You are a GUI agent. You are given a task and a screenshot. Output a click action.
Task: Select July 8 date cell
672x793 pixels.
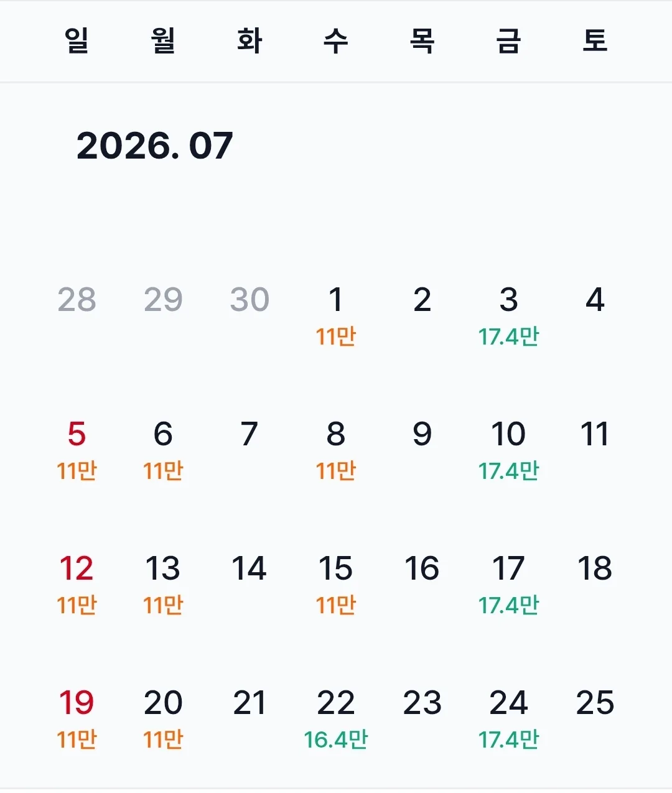[336, 450]
